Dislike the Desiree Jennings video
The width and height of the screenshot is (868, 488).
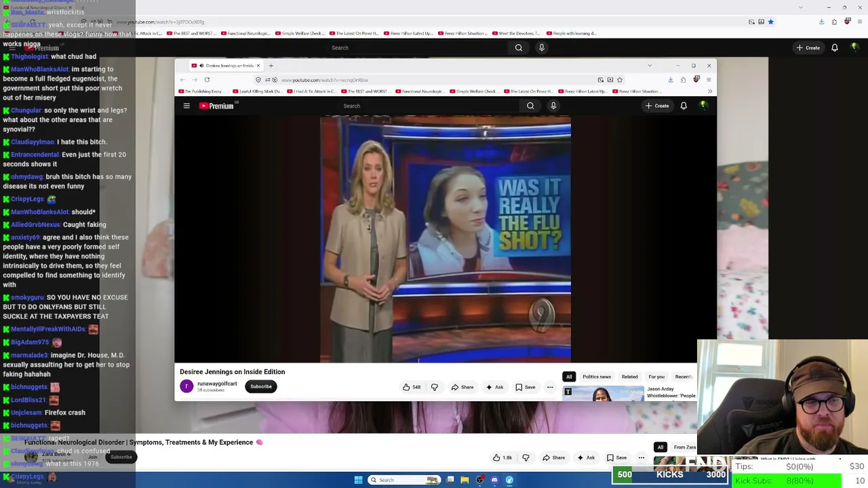pos(434,387)
